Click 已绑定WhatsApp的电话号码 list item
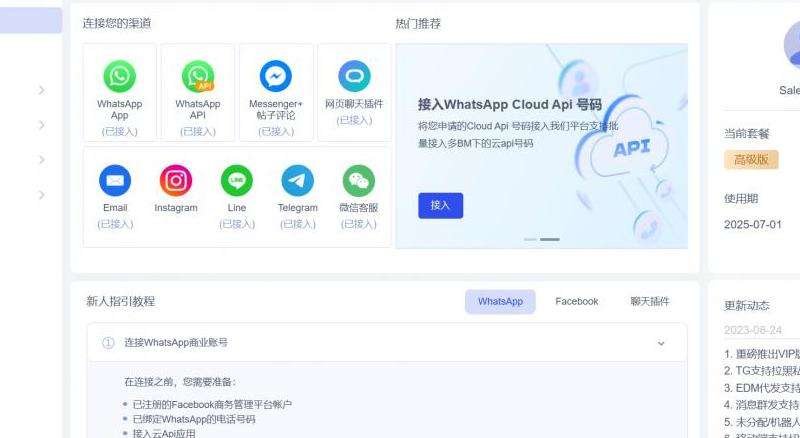This screenshot has width=800, height=438. tap(194, 420)
